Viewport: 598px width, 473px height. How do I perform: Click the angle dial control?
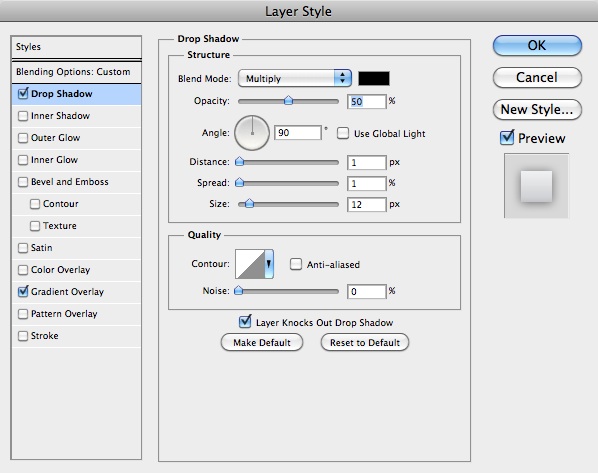pyautogui.click(x=252, y=133)
